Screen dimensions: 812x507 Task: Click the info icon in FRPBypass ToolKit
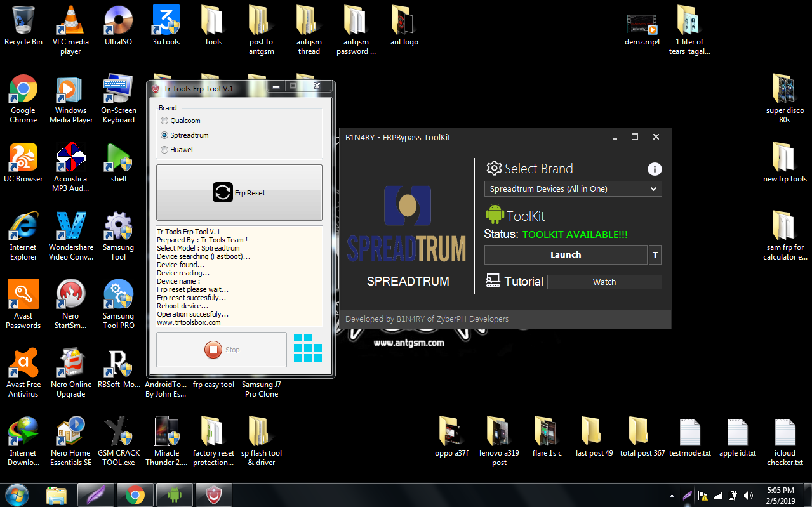[655, 169]
